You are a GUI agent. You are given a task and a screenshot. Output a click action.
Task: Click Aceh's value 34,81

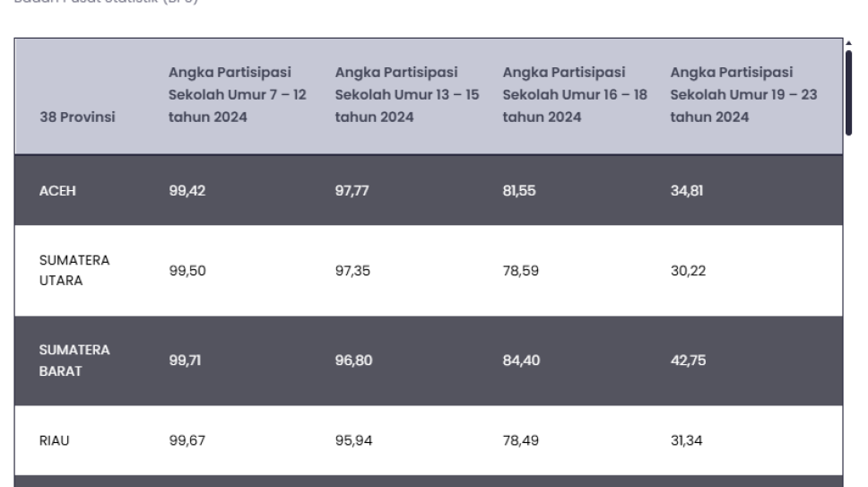(687, 190)
